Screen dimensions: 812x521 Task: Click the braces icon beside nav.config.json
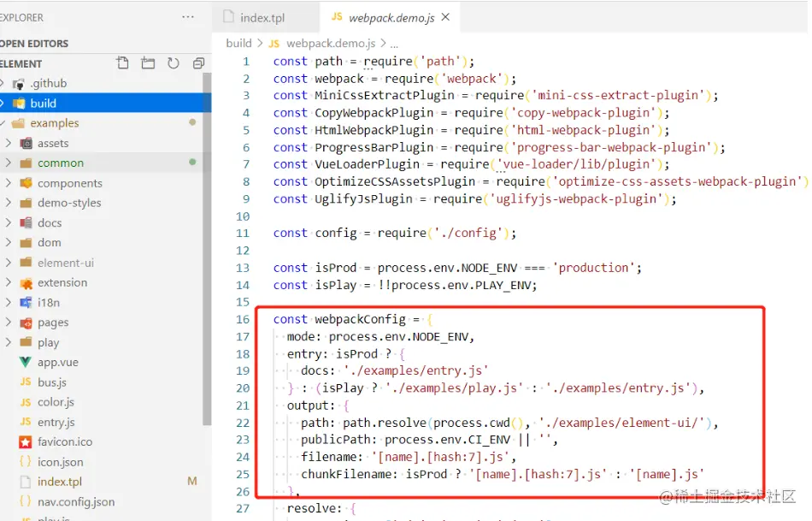26,501
